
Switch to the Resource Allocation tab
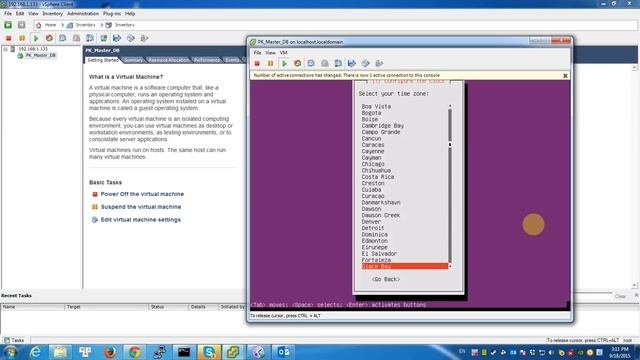[169, 60]
